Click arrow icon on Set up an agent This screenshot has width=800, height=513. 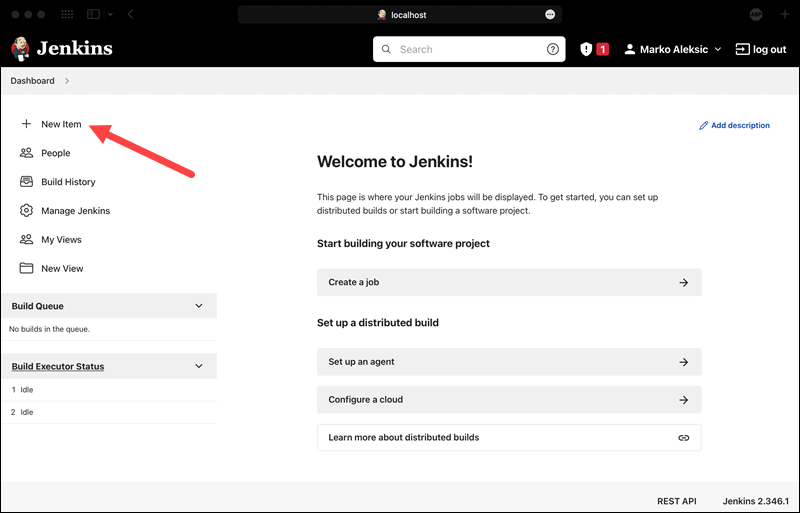pos(684,362)
